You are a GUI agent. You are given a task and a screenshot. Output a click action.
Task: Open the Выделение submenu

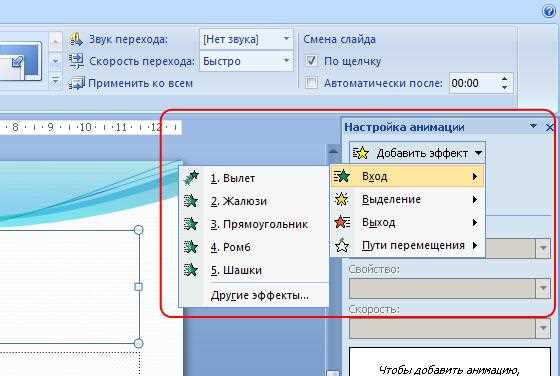(x=408, y=199)
